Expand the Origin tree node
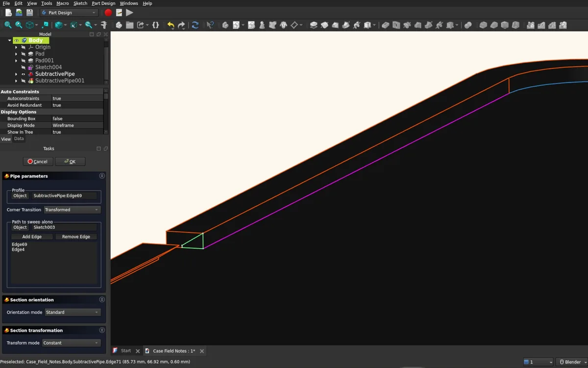This screenshot has width=588, height=368. (x=16, y=47)
